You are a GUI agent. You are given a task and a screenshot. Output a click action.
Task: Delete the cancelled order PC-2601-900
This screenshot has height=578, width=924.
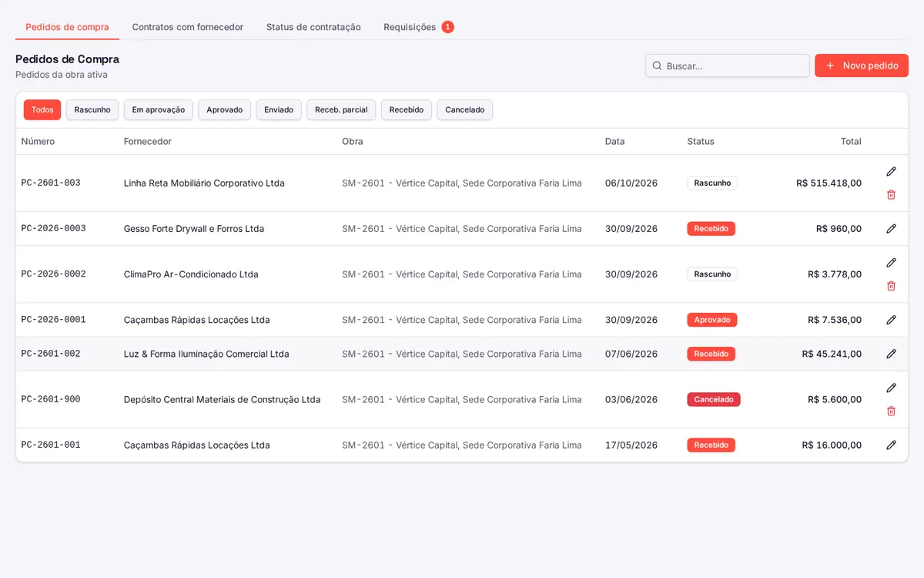[x=891, y=411]
